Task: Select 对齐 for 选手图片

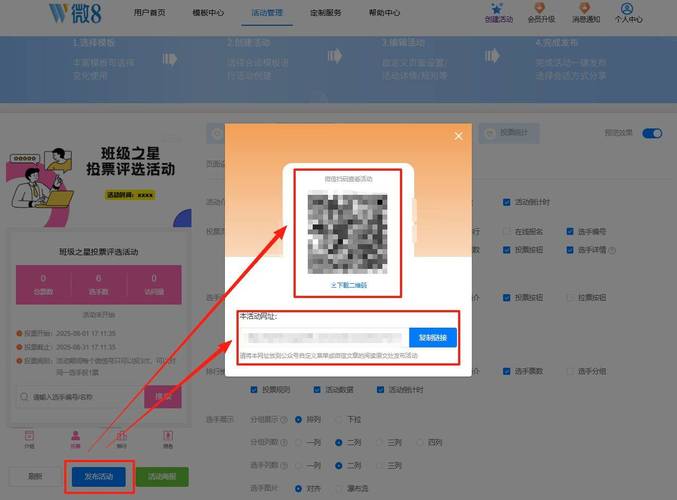Action: [x=298, y=489]
